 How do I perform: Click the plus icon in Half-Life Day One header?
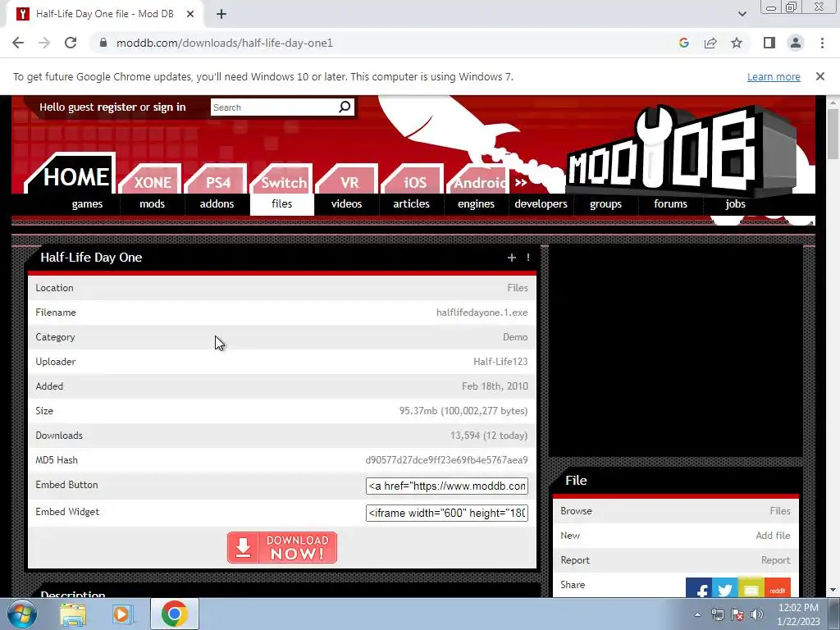(x=512, y=258)
